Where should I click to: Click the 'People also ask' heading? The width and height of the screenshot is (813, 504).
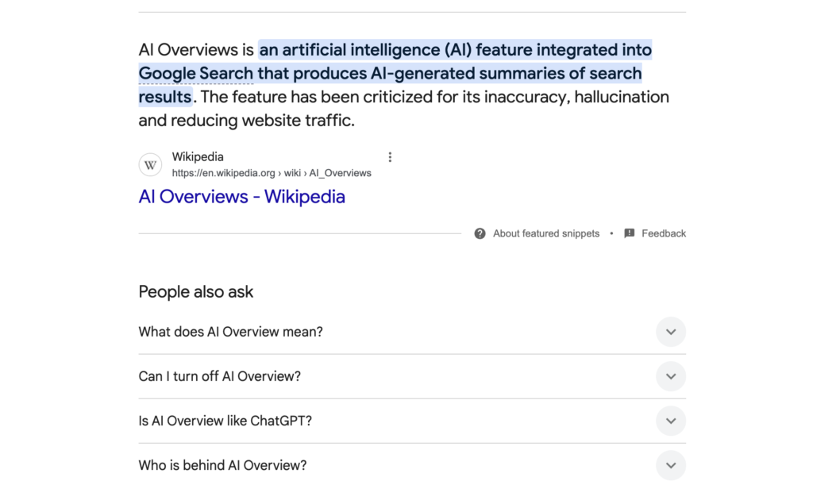(x=196, y=292)
